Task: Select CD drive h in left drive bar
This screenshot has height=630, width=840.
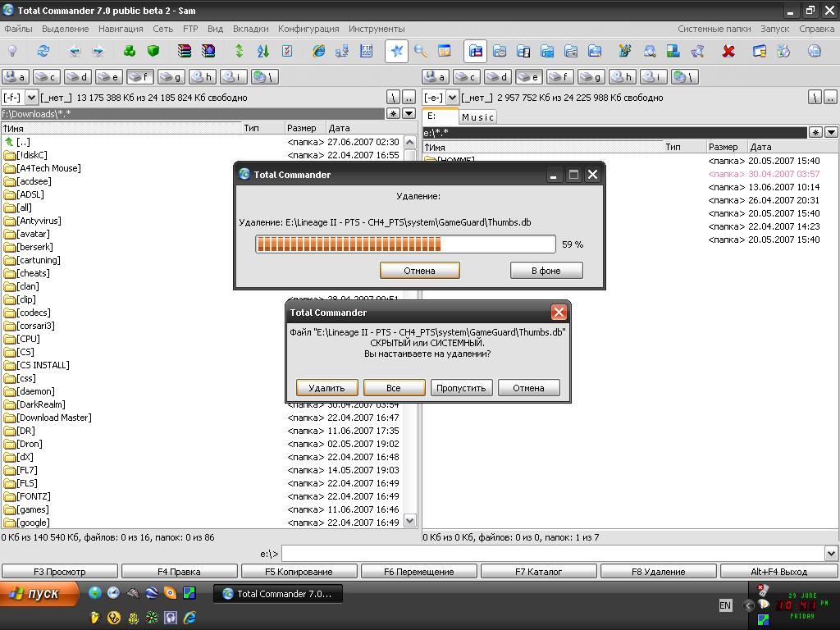Action: pyautogui.click(x=203, y=77)
